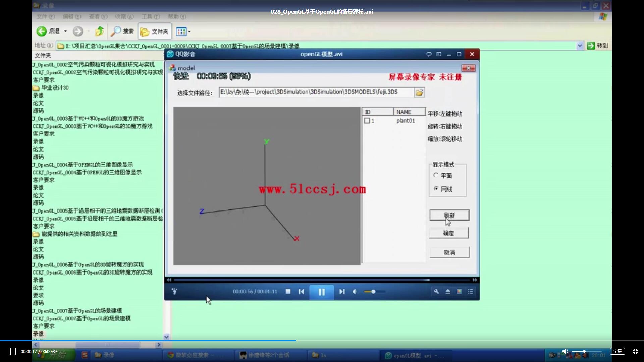
Task: Click the Views icon in Explorer toolbar
Action: (x=181, y=32)
